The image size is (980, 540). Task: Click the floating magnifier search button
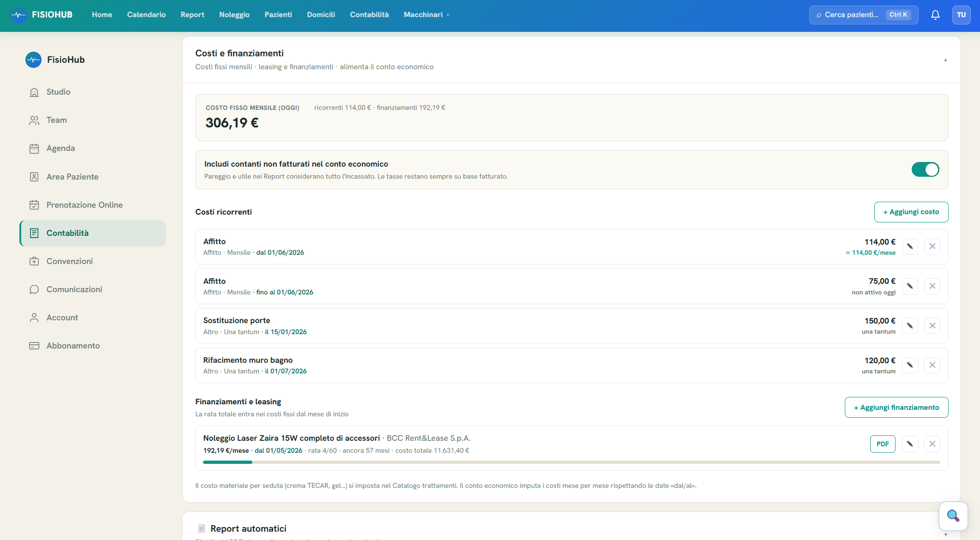(953, 516)
